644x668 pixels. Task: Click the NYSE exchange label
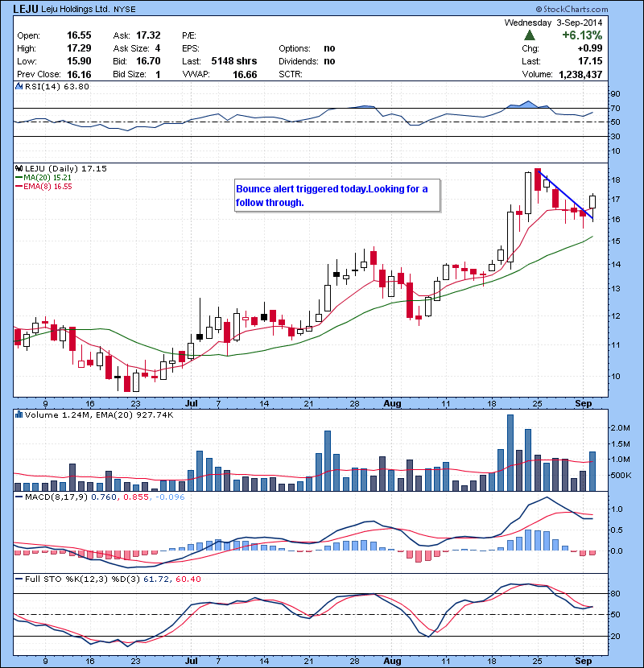(x=125, y=10)
